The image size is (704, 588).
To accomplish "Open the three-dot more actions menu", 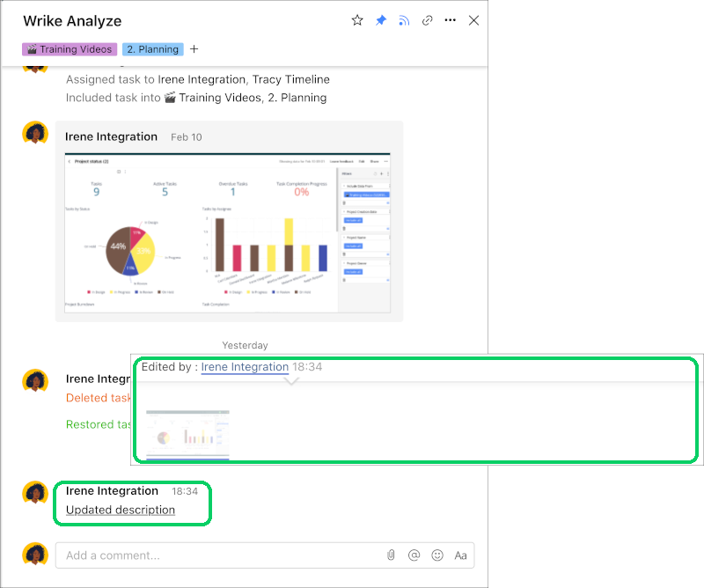I will coord(450,20).
